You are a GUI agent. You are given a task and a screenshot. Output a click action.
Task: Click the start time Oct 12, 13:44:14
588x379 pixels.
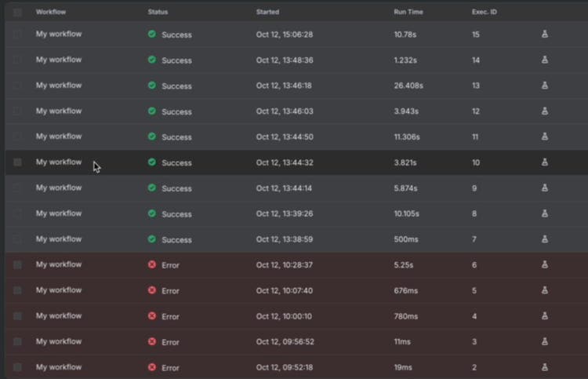click(284, 188)
